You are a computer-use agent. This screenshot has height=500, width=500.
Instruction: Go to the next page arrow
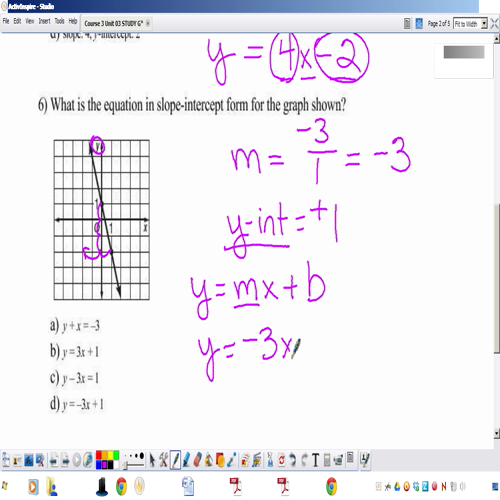point(65,460)
